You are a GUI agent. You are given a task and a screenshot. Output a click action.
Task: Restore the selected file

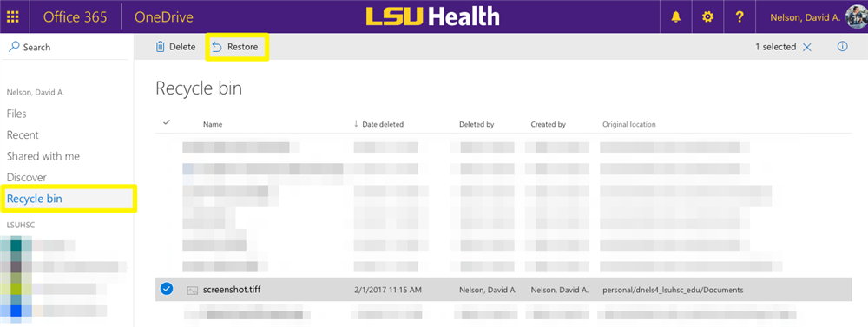coord(236,47)
